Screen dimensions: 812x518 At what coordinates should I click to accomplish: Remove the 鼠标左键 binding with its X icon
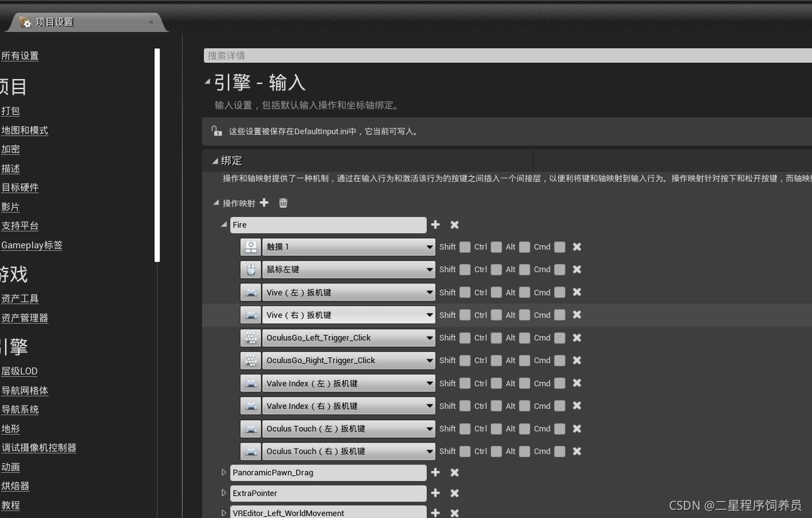click(x=577, y=269)
